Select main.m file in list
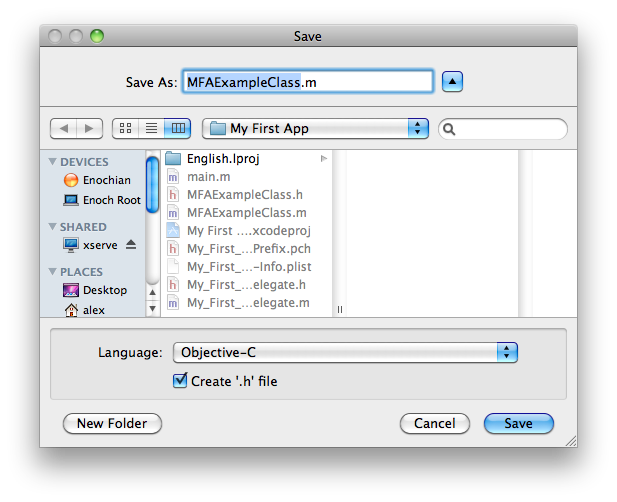The height and width of the screenshot is (502, 617). (208, 177)
